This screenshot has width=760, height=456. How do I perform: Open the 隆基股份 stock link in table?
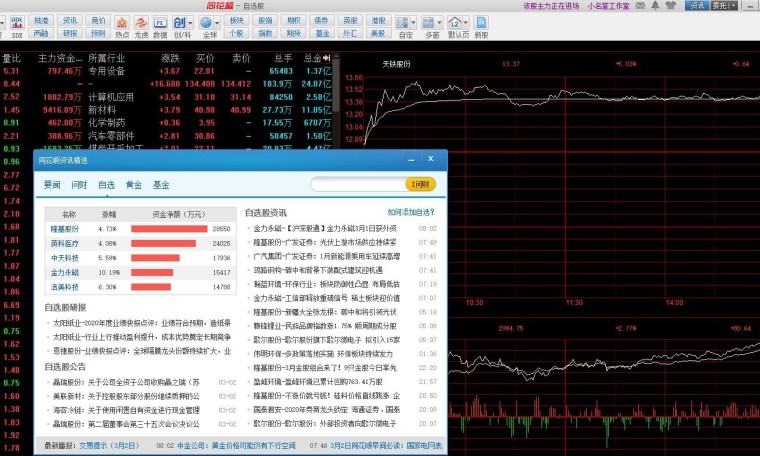tap(64, 229)
